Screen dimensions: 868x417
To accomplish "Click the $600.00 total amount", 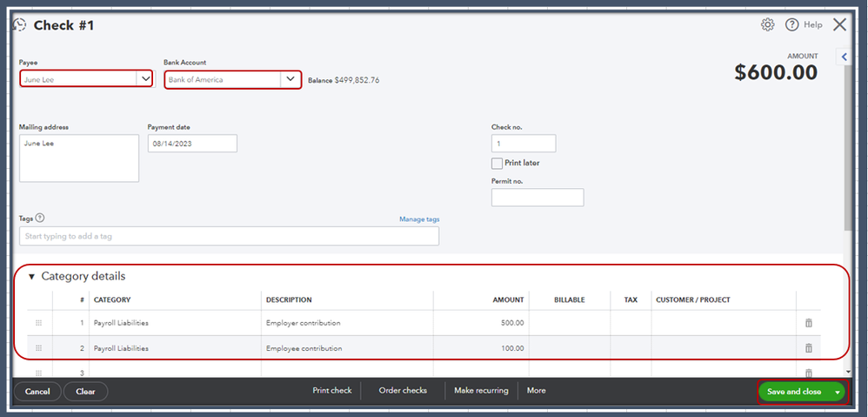I will tap(776, 72).
